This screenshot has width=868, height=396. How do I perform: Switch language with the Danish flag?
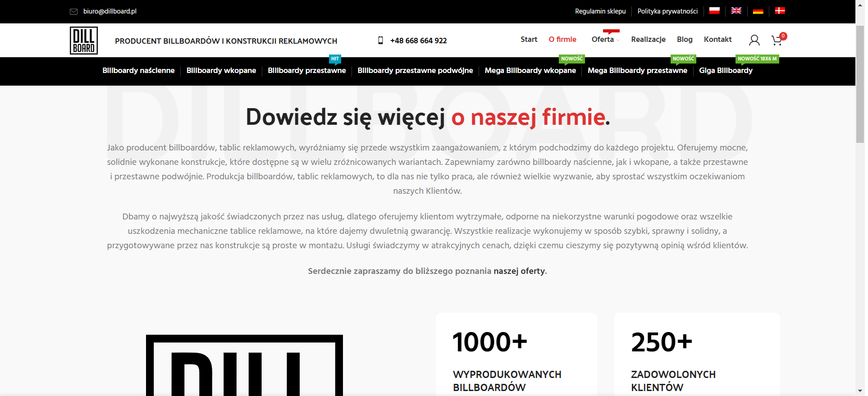[780, 11]
